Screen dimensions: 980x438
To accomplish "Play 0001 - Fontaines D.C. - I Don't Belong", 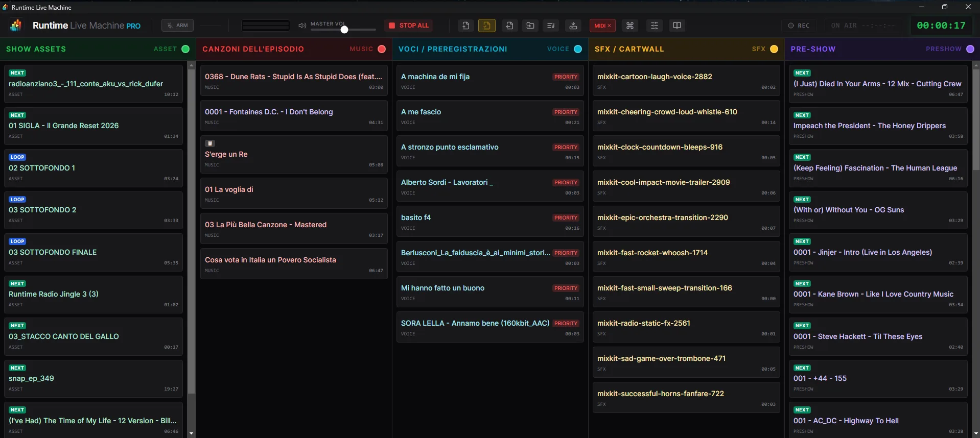I will [294, 116].
